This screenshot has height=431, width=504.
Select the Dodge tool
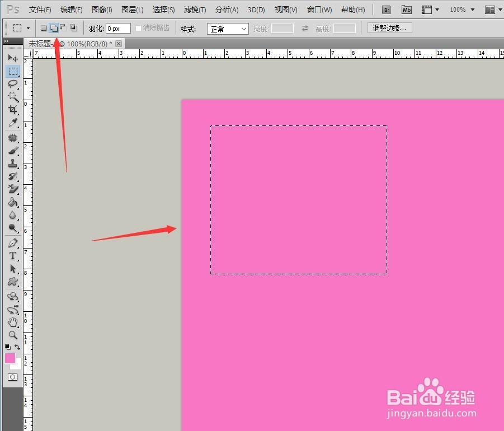click(x=13, y=228)
